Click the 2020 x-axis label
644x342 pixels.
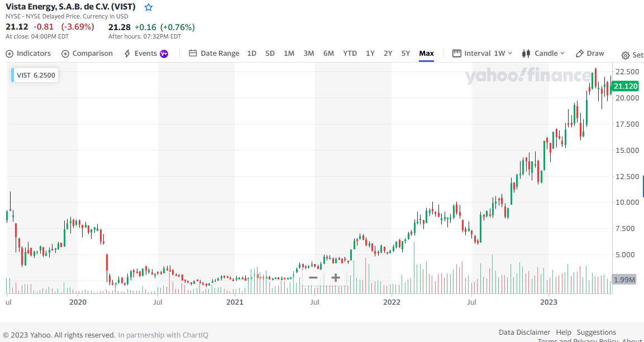78,302
